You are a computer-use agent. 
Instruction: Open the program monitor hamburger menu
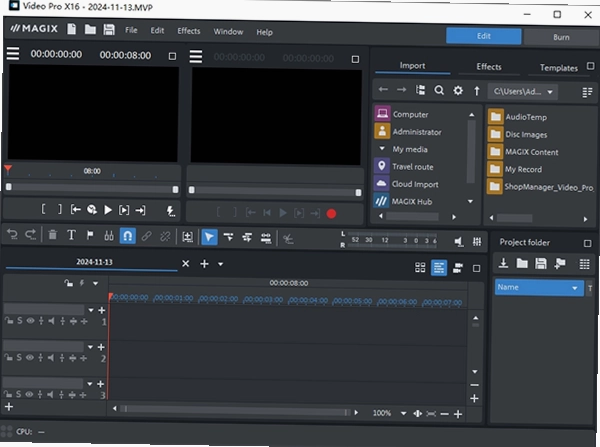coord(13,53)
